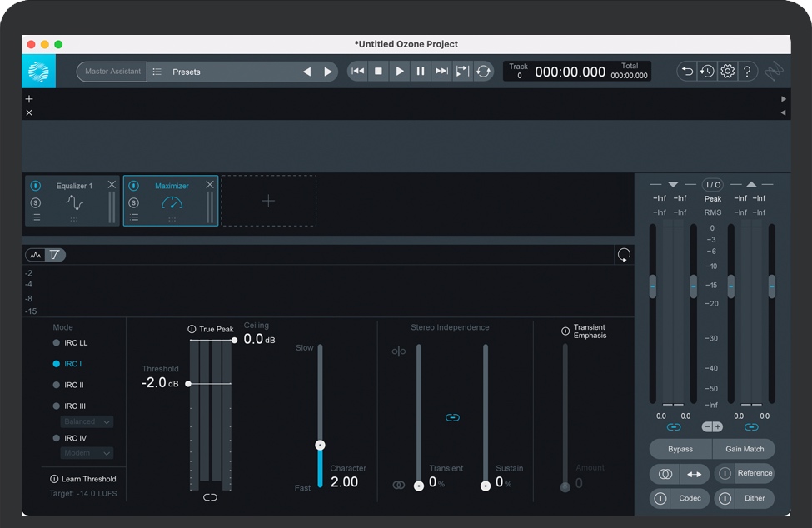Open the IRC IV Modern dropdown
The image size is (812, 528).
click(x=87, y=453)
